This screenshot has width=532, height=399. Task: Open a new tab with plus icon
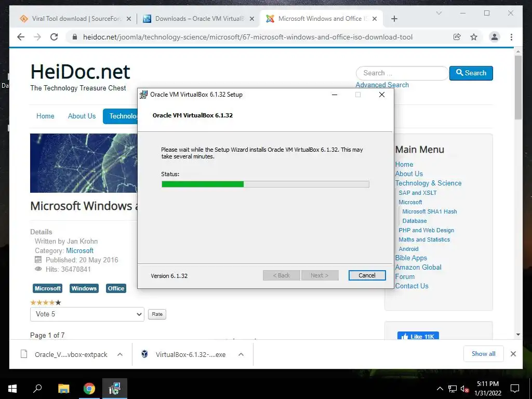[394, 19]
